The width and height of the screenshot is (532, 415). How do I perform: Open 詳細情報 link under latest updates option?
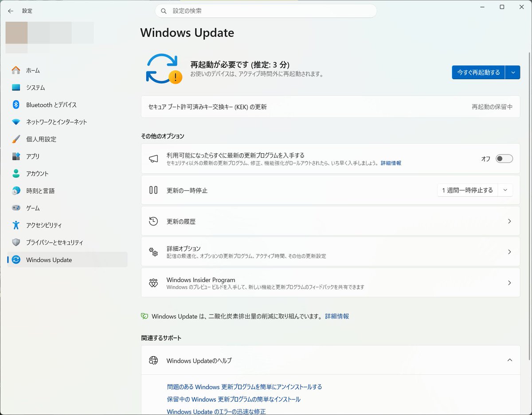point(391,163)
